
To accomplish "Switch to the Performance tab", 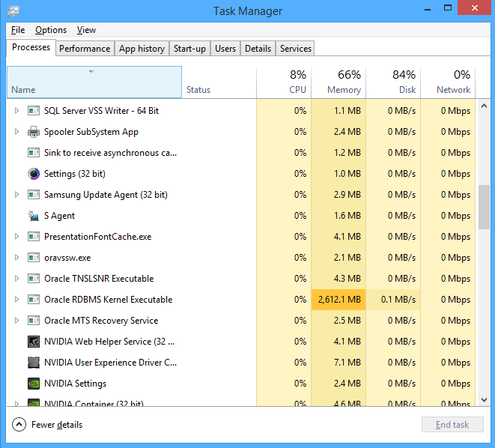I will click(85, 49).
